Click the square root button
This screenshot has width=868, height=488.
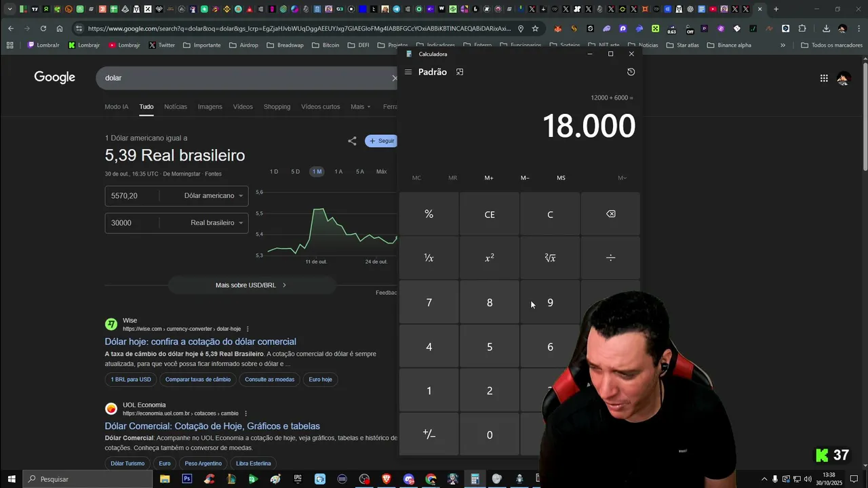pos(550,258)
